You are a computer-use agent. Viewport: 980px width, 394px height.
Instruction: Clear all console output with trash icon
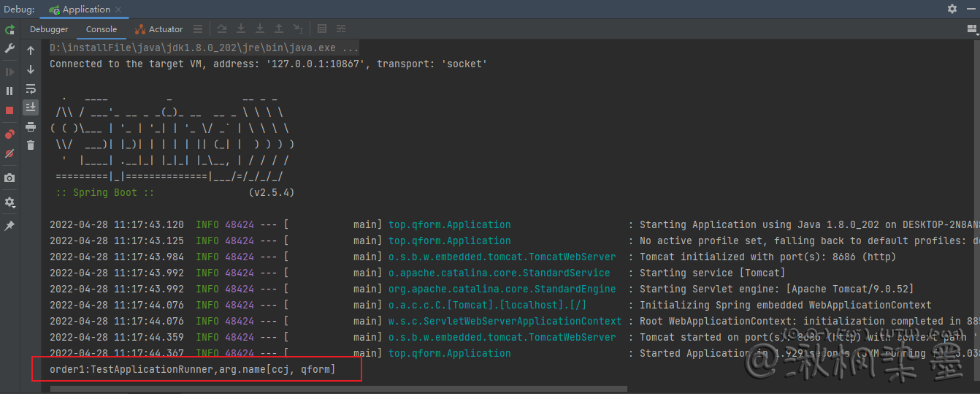tap(31, 145)
